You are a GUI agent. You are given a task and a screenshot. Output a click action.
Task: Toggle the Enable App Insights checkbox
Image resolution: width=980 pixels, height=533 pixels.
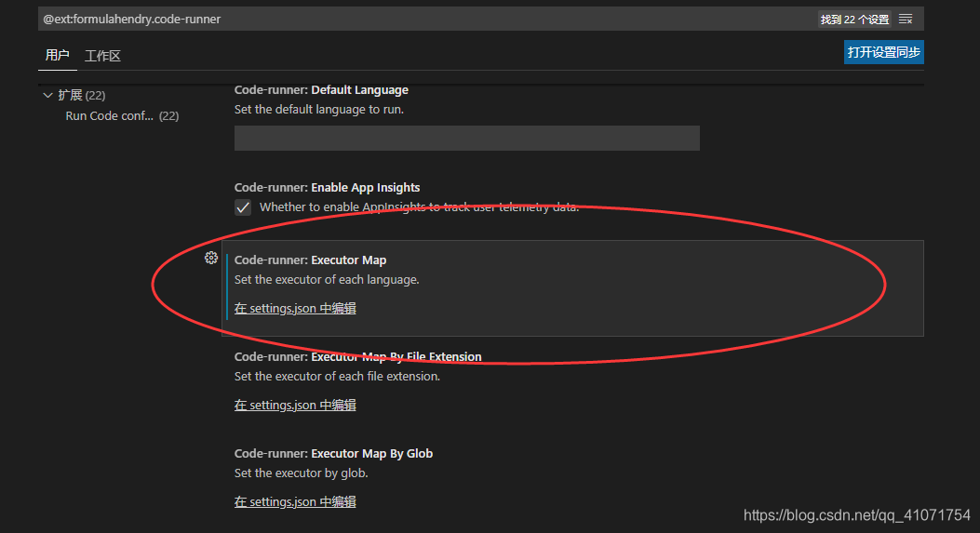pos(243,207)
